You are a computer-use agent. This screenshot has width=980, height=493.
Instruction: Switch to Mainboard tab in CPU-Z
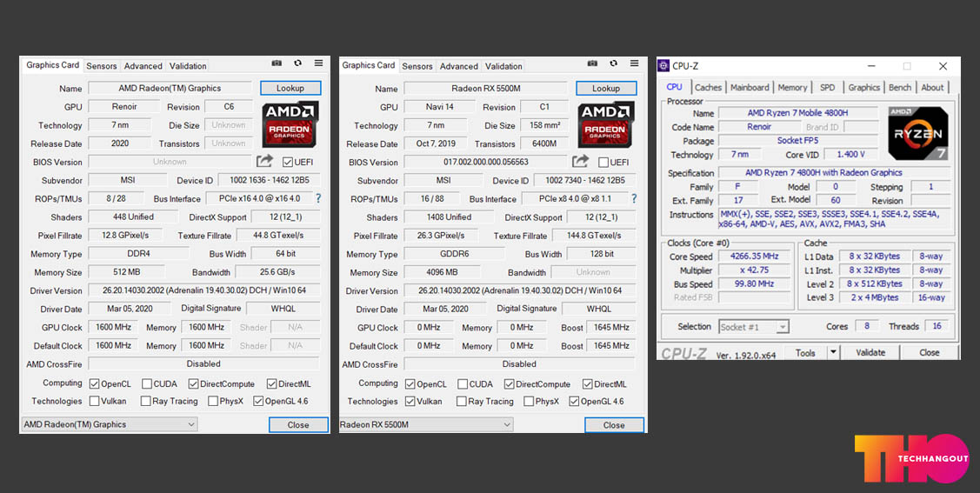point(750,88)
